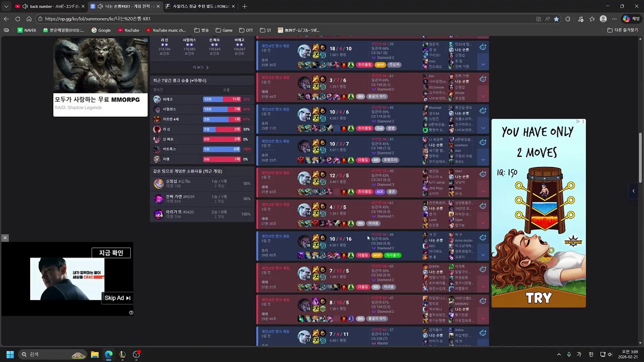The height and width of the screenshot is (362, 644).
Task: Click the champion portrait on 10/4/16 match
Action: tap(304, 241)
